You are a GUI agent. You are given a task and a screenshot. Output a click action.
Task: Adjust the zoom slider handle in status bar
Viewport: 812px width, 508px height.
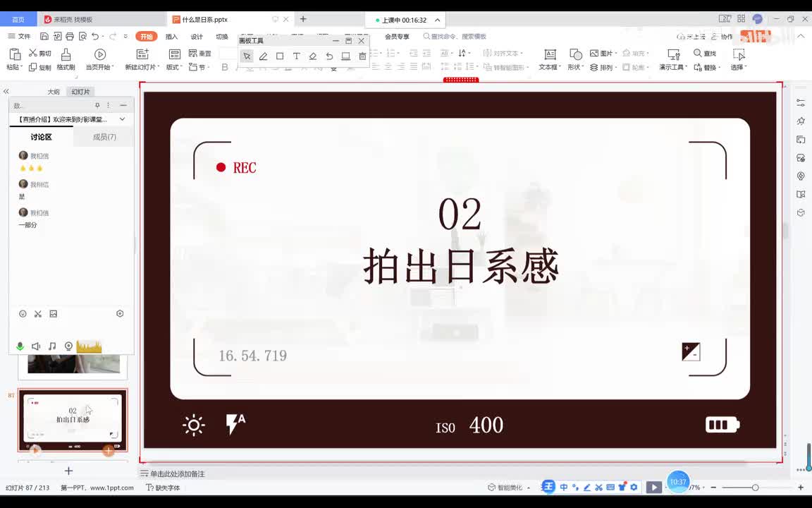(756, 488)
